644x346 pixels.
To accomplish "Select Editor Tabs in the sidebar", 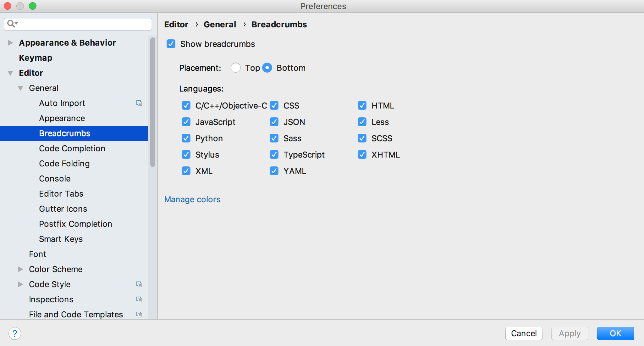I will click(x=61, y=194).
